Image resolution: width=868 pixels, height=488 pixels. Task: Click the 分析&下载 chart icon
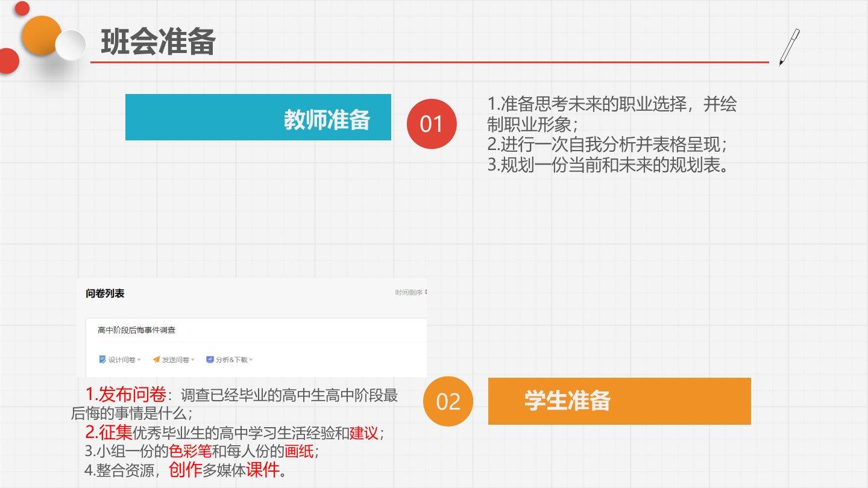click(x=210, y=360)
